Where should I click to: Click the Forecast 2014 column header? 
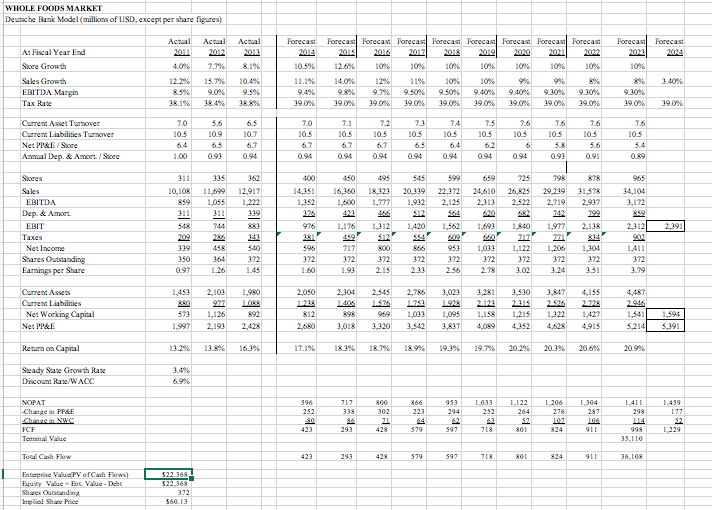click(x=302, y=47)
